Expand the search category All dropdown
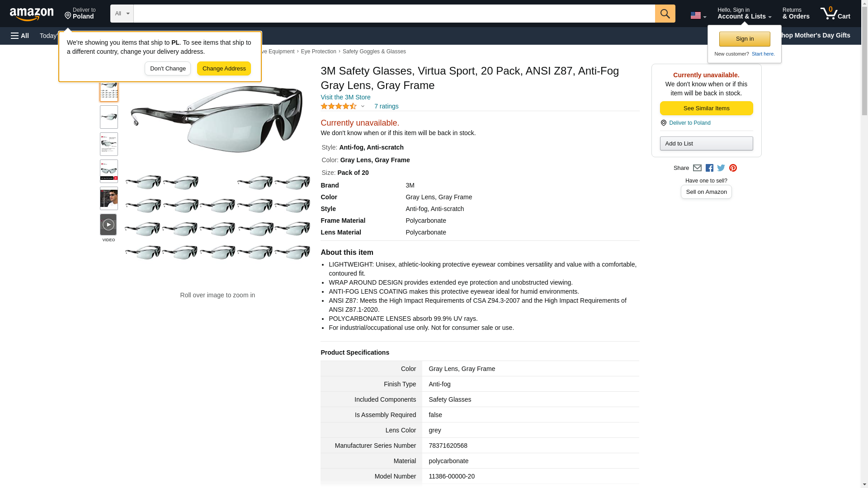 122,14
